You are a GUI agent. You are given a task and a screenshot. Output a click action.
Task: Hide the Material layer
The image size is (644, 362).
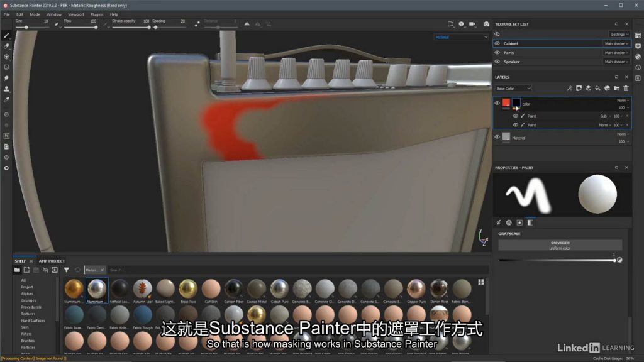click(x=497, y=137)
